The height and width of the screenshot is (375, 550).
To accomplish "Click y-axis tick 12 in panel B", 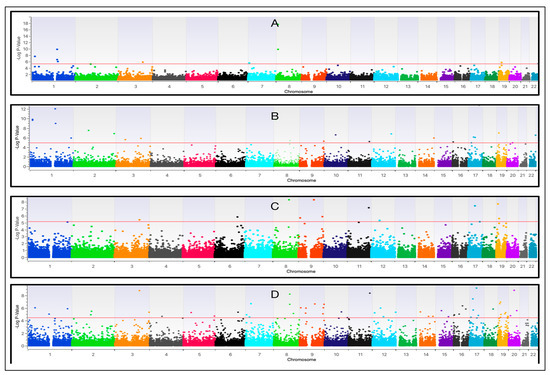I will pyautogui.click(x=23, y=109).
